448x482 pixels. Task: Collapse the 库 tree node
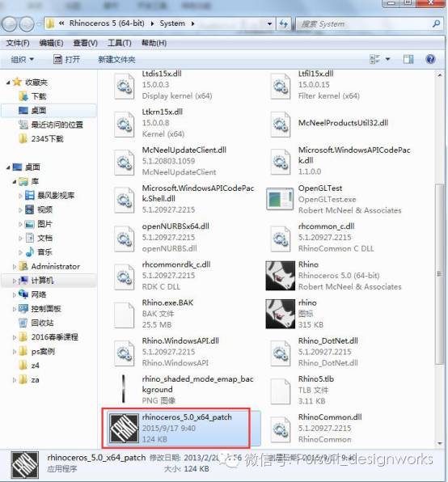15,182
